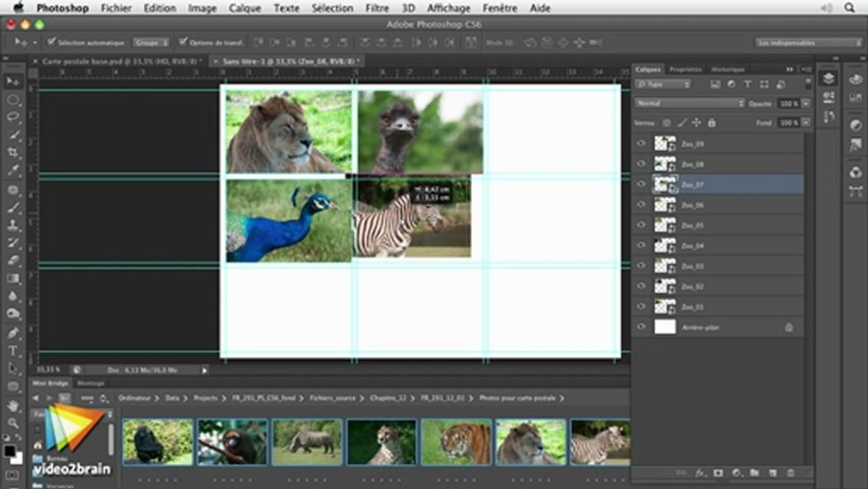Filter layers by shape layer icon
868x489 pixels.
[x=764, y=84]
